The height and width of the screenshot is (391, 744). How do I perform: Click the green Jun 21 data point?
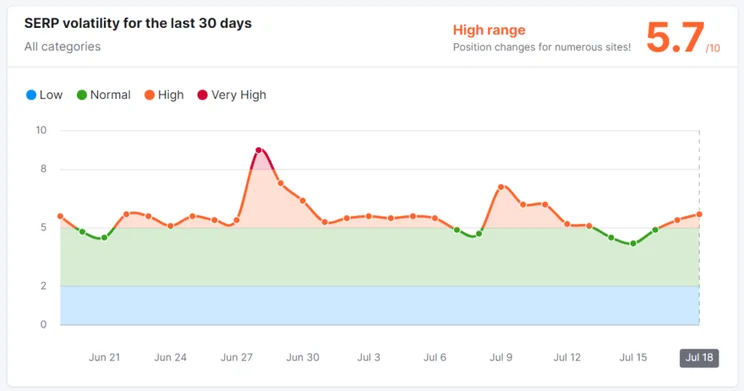pyautogui.click(x=104, y=238)
